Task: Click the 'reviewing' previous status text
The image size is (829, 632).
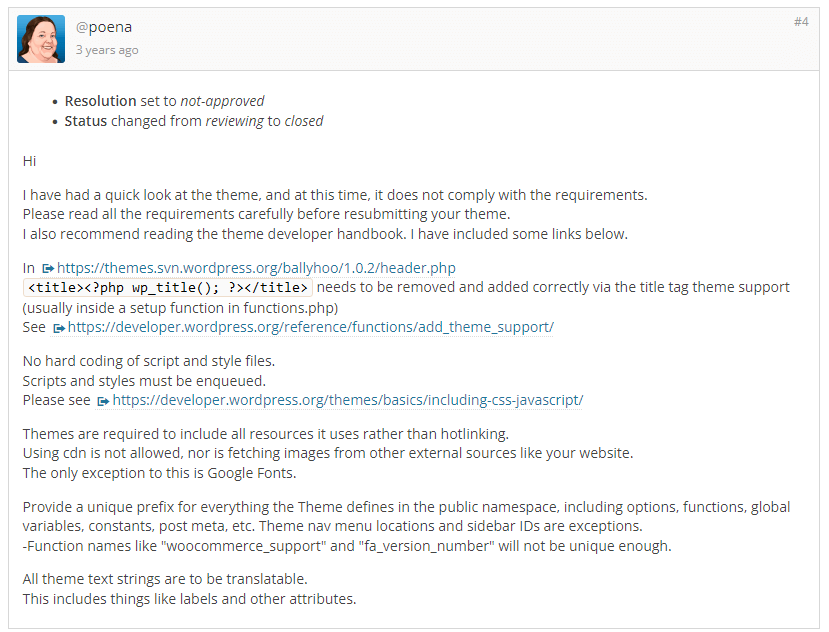Action: [x=235, y=121]
